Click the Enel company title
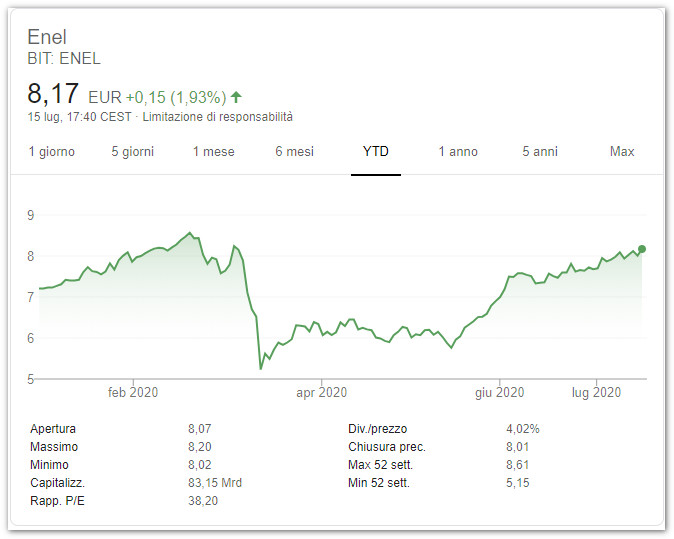This screenshot has width=674, height=539. (47, 37)
